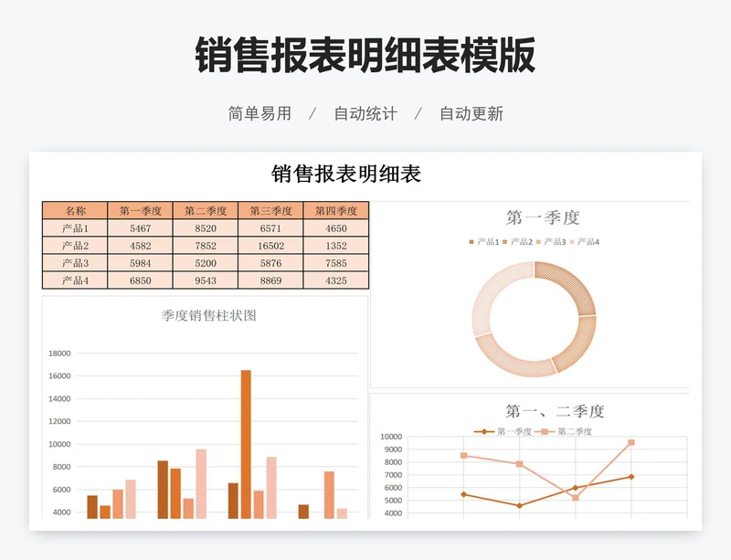Click the 第一季度 donut chart title
Viewport: 731px width, 560px height.
(543, 217)
